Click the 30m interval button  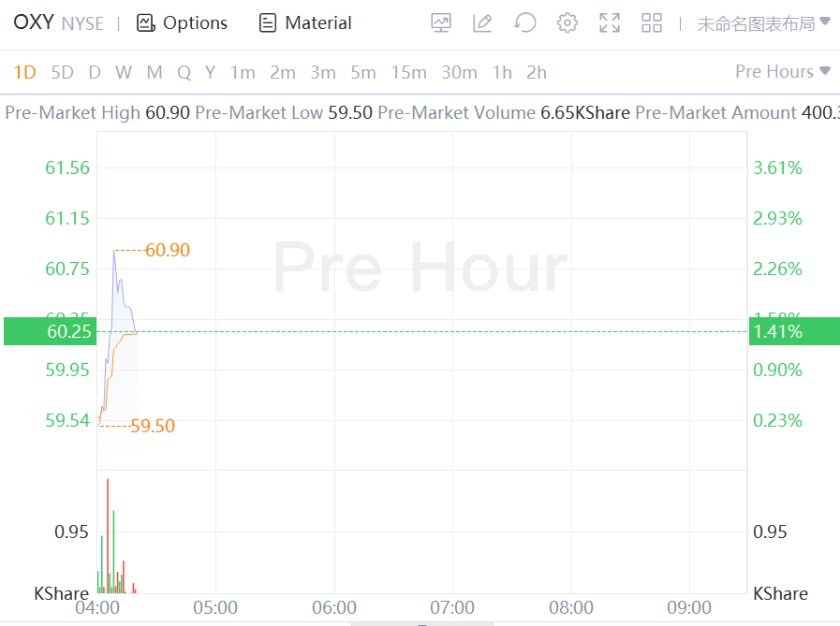459,72
